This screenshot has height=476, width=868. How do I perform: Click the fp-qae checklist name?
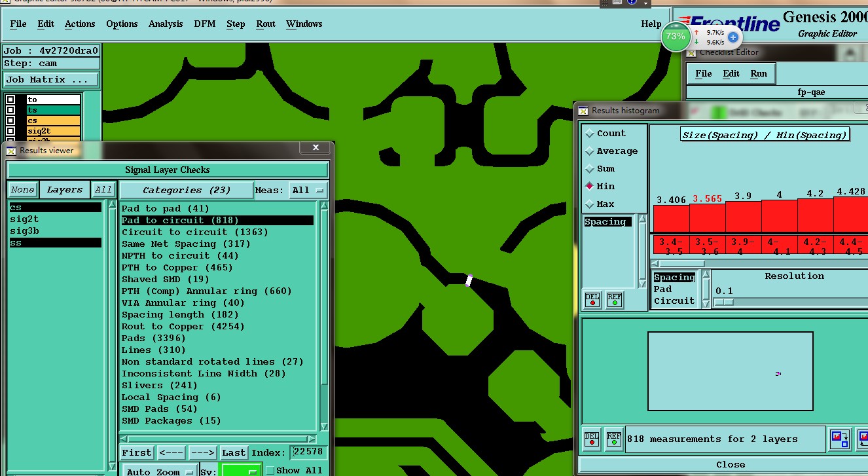click(811, 92)
